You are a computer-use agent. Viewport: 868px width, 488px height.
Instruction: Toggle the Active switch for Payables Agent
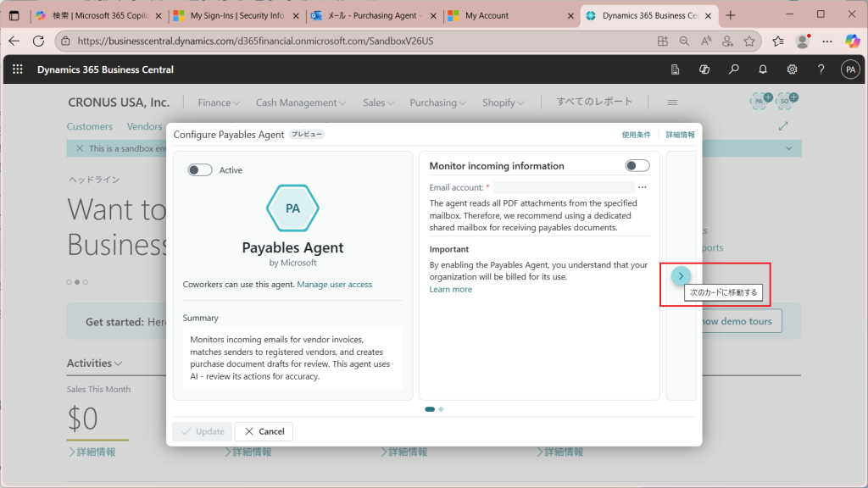click(200, 169)
